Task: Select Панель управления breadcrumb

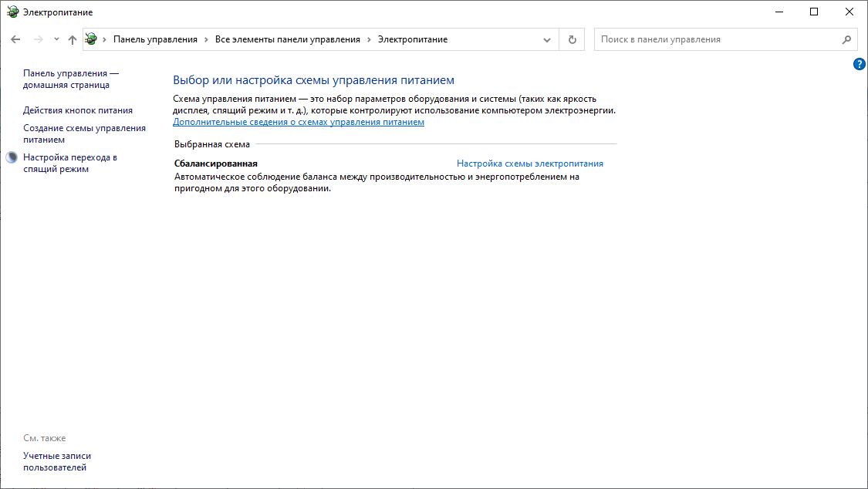Action: [155, 39]
